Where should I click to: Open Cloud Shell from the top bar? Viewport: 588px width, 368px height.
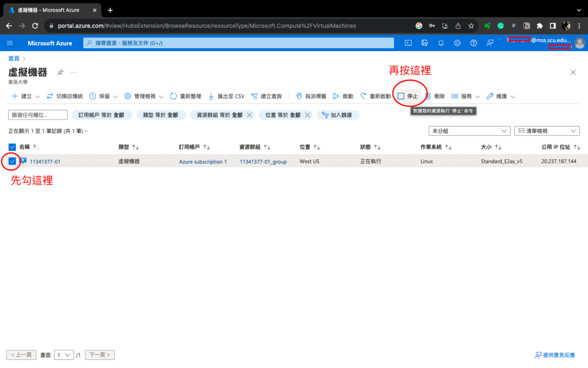(408, 43)
